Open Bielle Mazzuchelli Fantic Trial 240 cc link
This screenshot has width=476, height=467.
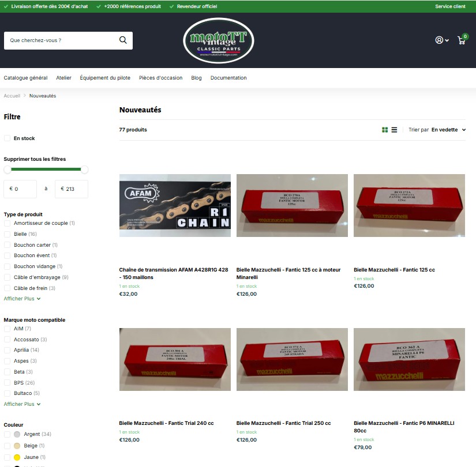click(x=166, y=423)
